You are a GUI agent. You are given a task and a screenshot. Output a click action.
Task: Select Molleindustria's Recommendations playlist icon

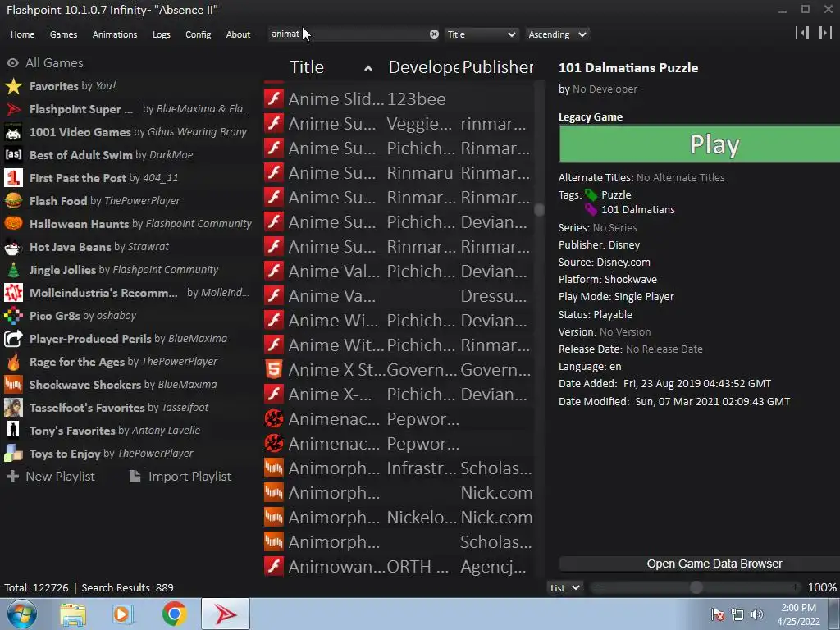point(13,293)
